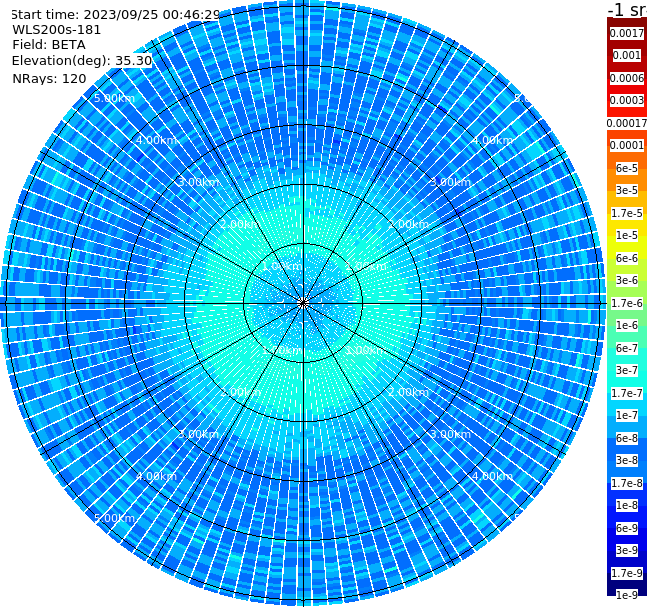Select the 0.0006 colorbar tick label
The image size is (647, 607).
click(627, 78)
